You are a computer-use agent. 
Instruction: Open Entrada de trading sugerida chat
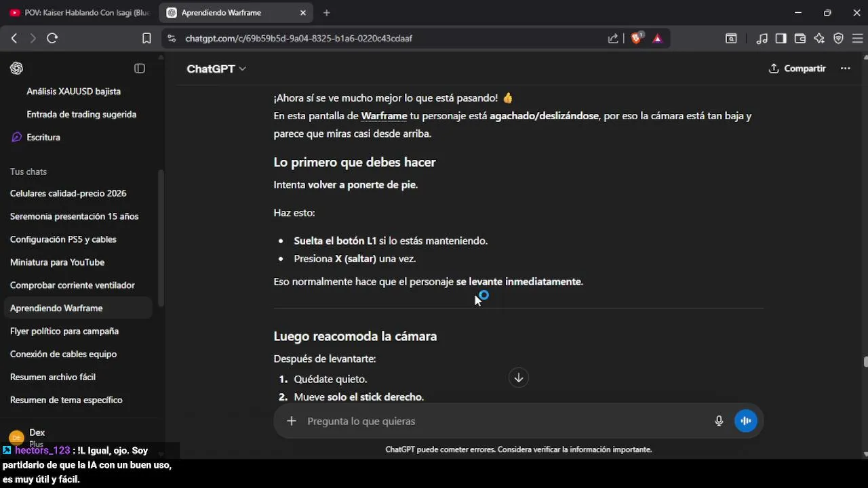[x=81, y=115]
